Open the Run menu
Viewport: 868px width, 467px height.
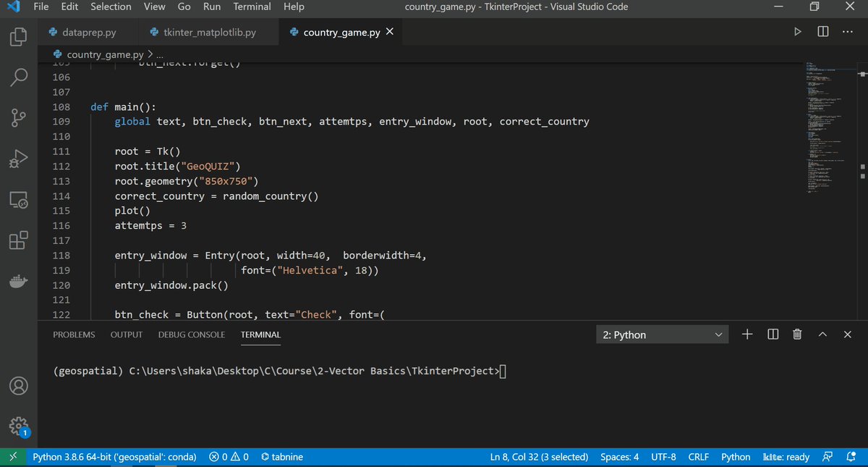click(x=212, y=7)
